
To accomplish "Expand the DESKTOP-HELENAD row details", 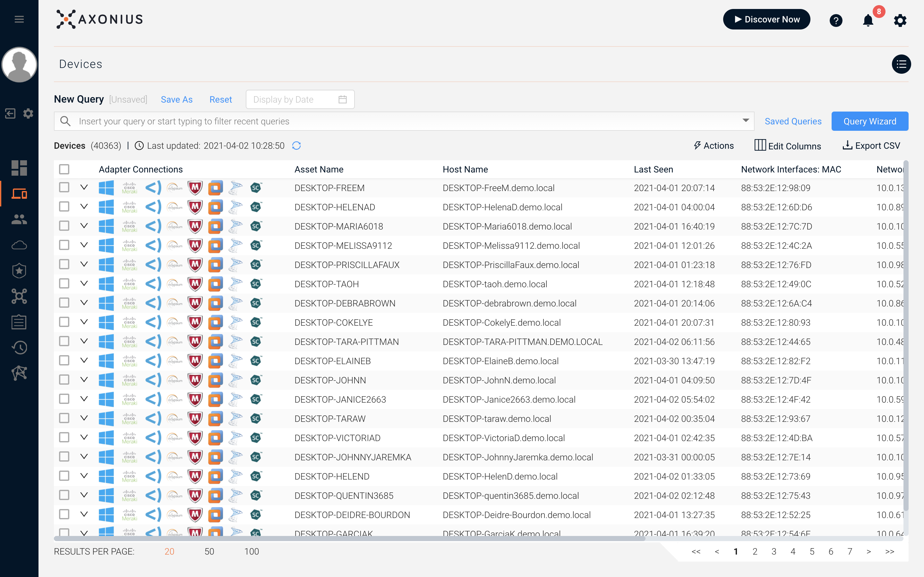I will [84, 207].
